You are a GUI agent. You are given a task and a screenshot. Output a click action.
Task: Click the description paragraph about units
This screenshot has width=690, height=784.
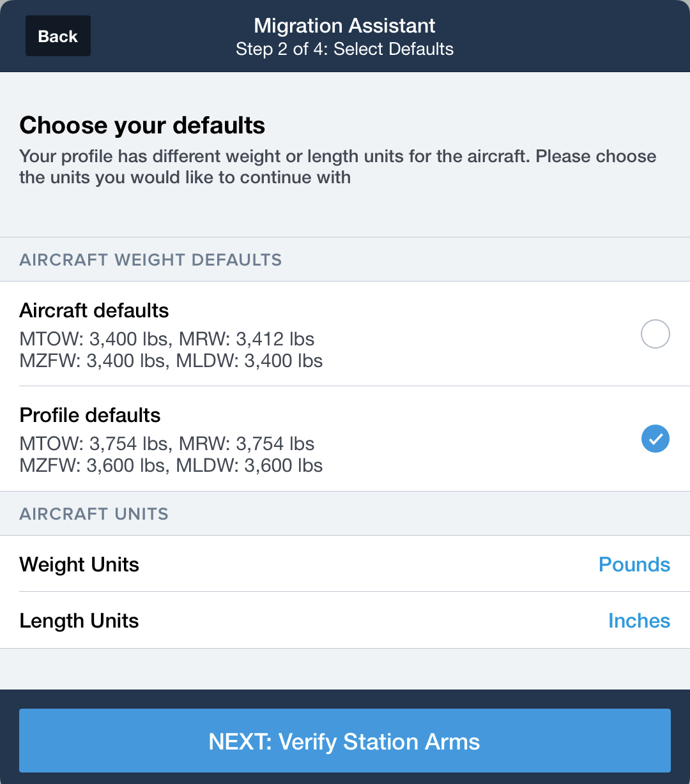(x=337, y=167)
